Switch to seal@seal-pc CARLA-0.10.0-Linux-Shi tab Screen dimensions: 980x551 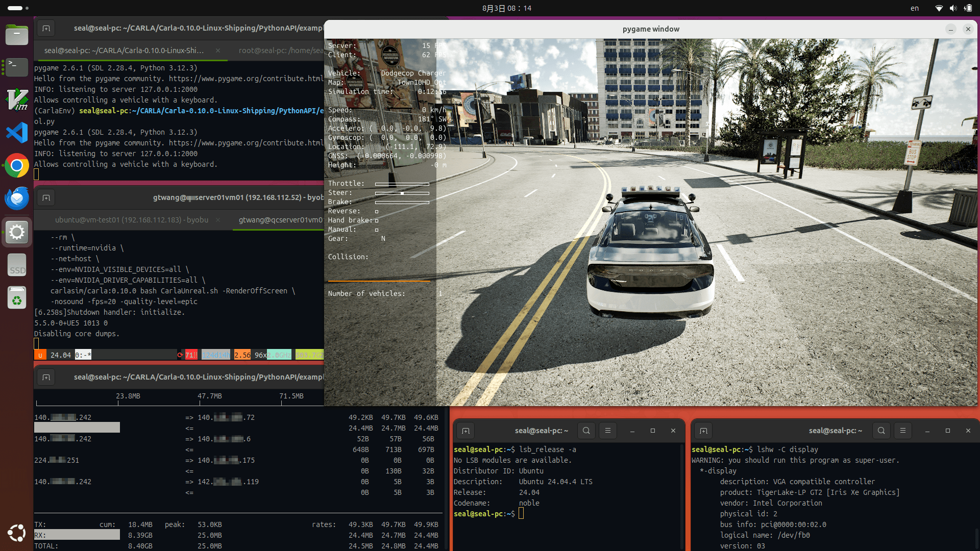pos(124,51)
